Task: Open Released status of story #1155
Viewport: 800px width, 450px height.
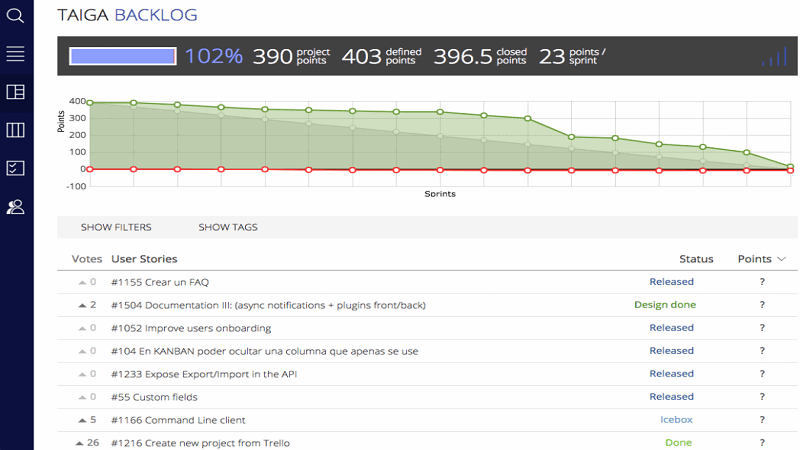Action: pos(671,282)
